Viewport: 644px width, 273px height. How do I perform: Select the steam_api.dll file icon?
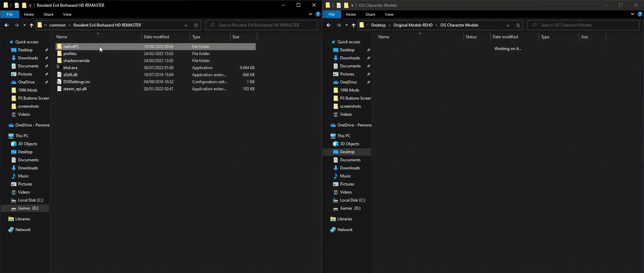tap(59, 89)
